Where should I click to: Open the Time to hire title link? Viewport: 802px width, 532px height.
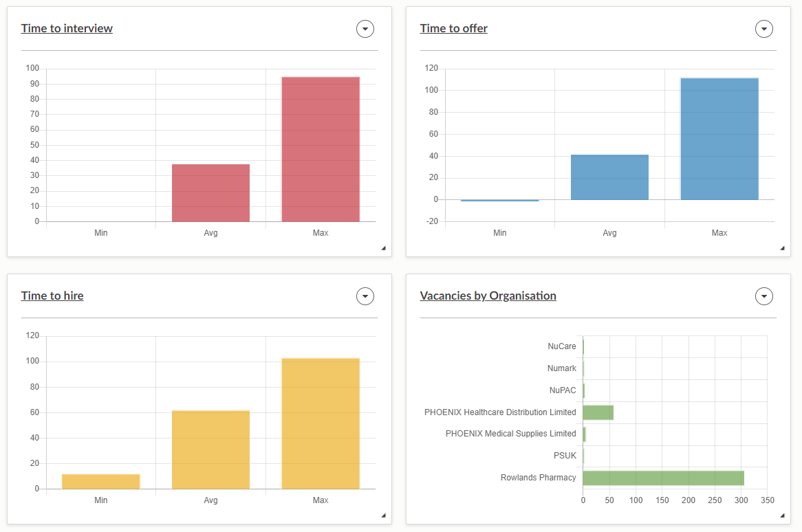[52, 296]
